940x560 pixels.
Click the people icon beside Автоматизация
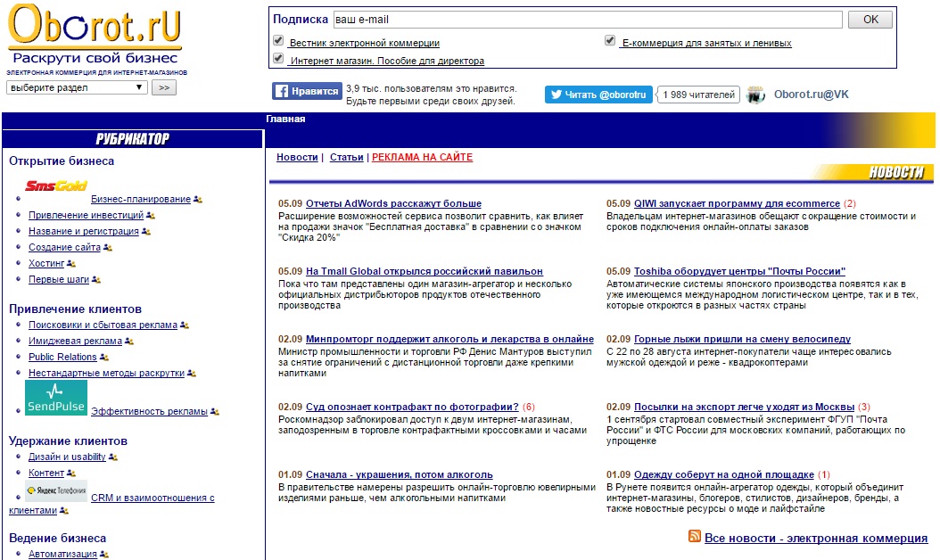(103, 555)
